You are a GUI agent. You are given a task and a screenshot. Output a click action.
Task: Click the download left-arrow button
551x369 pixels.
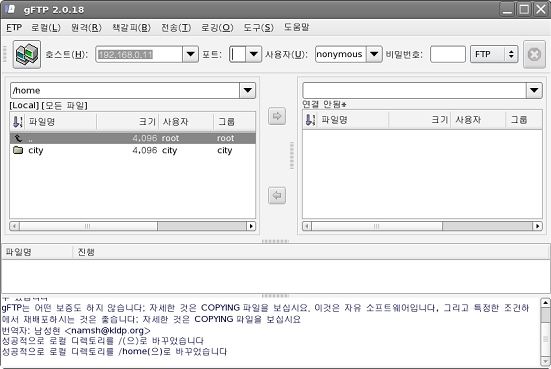(x=277, y=195)
